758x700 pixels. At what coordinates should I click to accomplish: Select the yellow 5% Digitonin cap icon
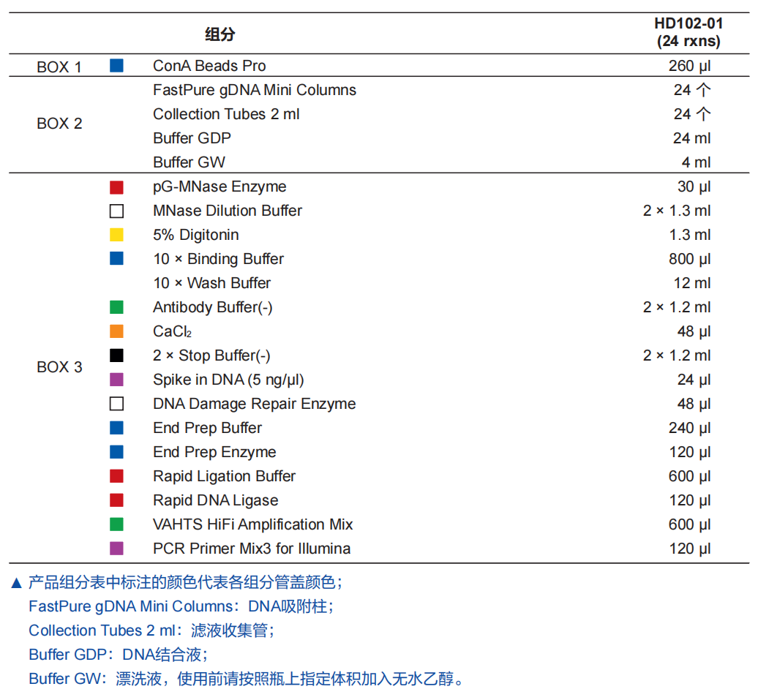(116, 235)
